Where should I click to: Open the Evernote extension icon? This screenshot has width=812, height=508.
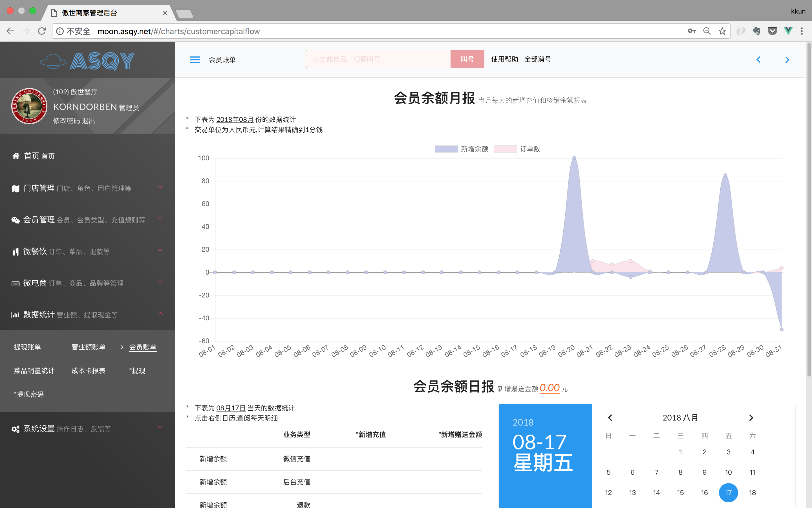756,31
